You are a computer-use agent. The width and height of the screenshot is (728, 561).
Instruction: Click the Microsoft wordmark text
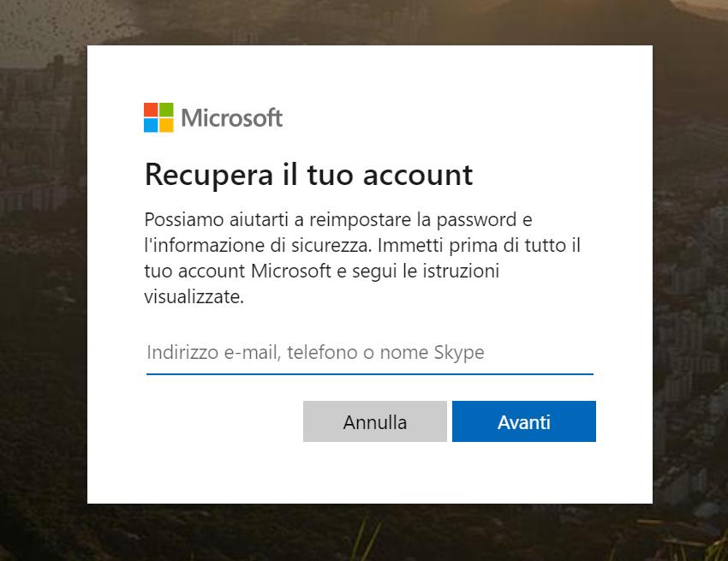pos(231,118)
